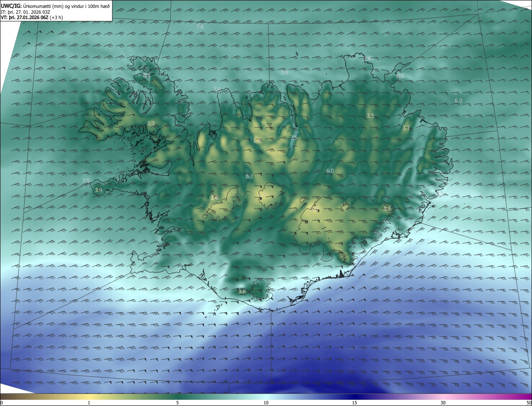Click the 6.0 label over the eastern sea
Screen dimensions: 532x406
coord(458,101)
